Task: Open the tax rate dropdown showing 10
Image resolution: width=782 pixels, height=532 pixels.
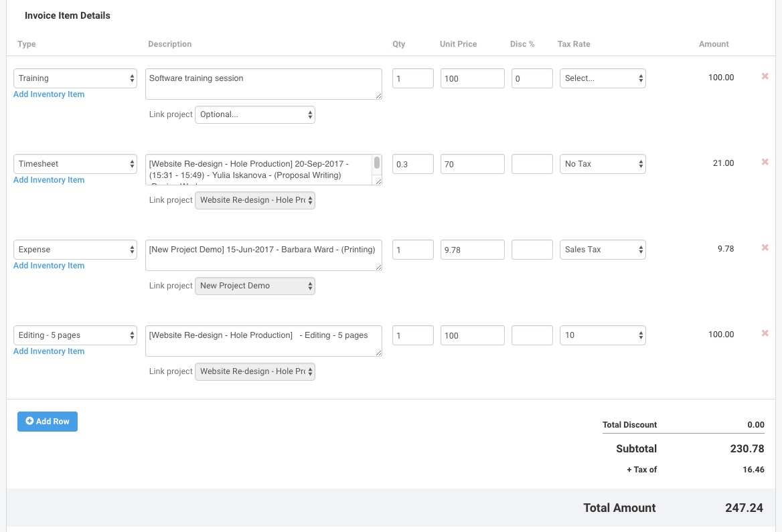Action: click(x=603, y=335)
